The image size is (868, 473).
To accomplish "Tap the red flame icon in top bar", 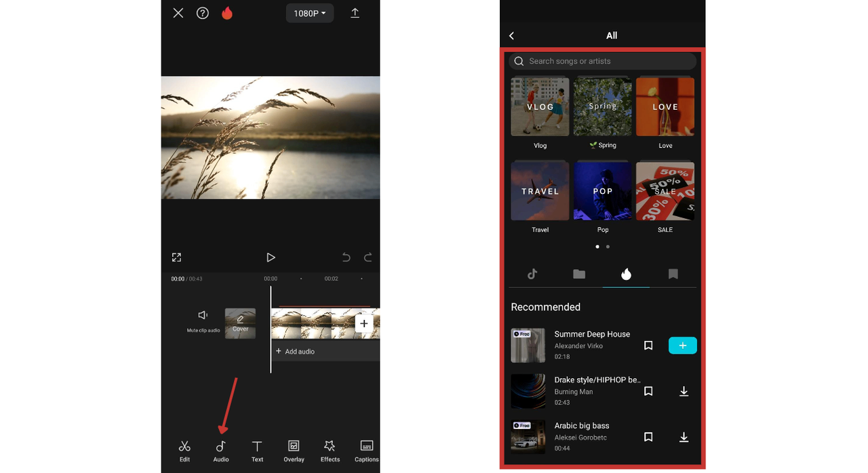I will (227, 13).
